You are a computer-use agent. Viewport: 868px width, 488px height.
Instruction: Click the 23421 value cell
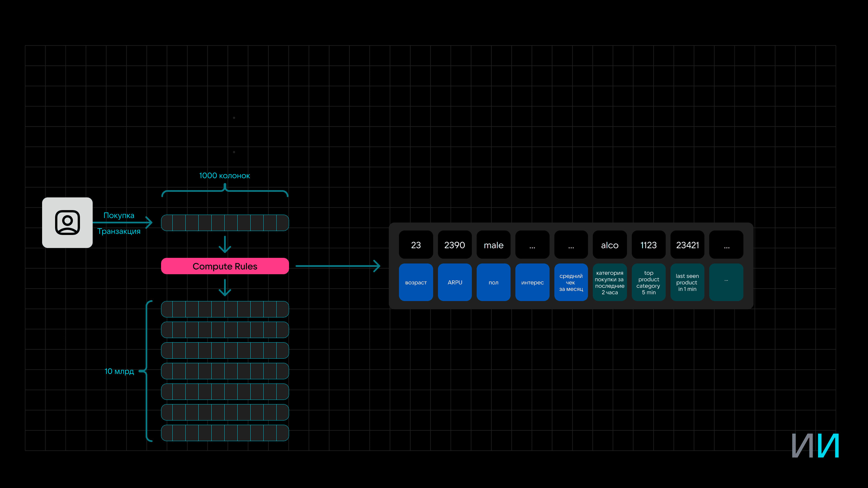coord(687,245)
